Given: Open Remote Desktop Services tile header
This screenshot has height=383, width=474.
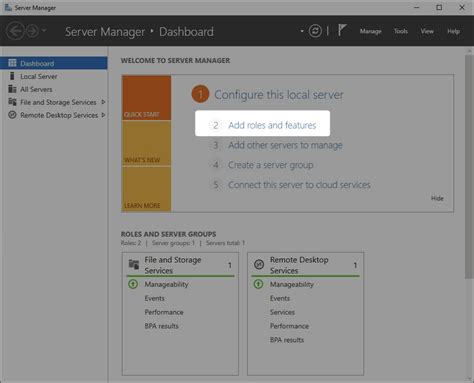Looking at the screenshot, I should tap(299, 265).
